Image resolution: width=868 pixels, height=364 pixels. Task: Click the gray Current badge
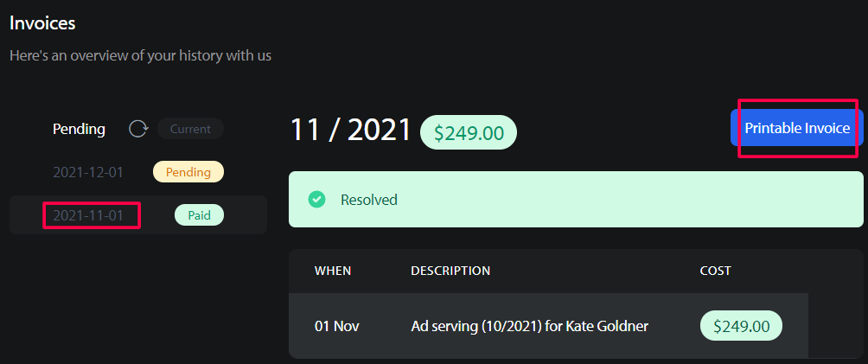click(x=190, y=129)
